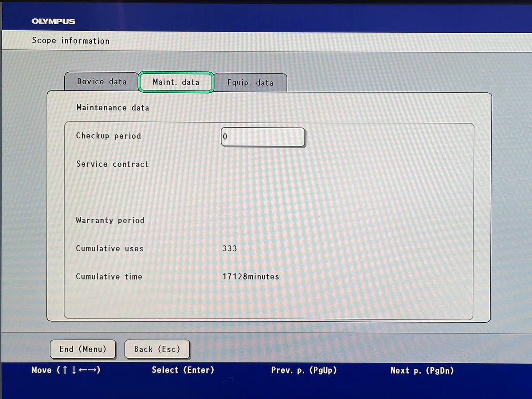The width and height of the screenshot is (532, 399).
Task: Select the Maint. data tab
Action: coord(176,82)
